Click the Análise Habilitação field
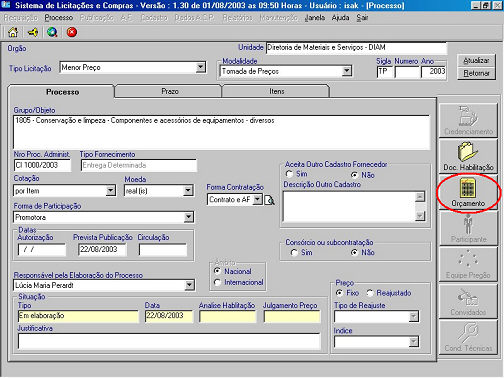 pyautogui.click(x=228, y=316)
